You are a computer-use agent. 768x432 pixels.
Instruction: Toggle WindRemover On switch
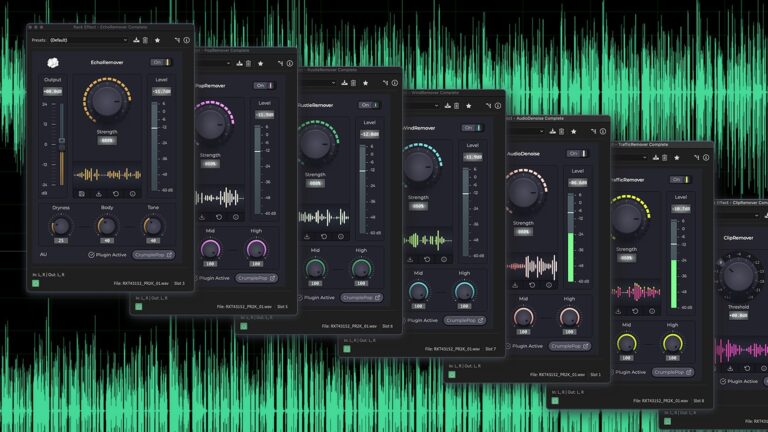click(x=472, y=128)
